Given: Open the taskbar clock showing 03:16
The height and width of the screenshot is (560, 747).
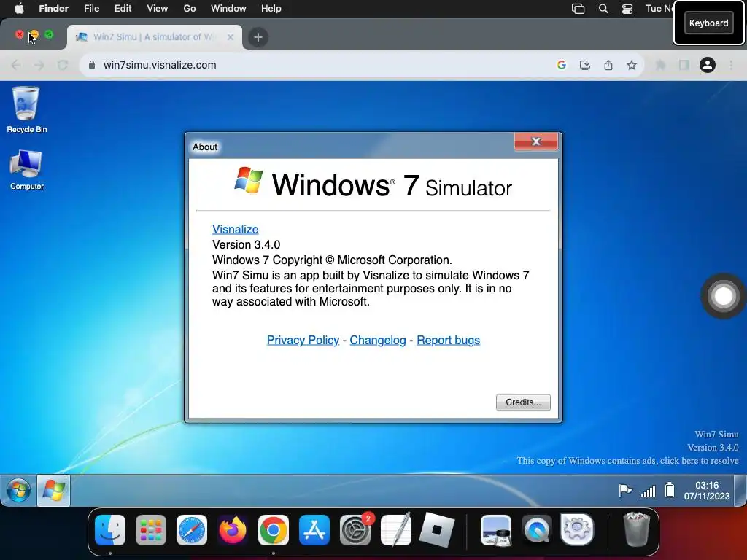Looking at the screenshot, I should pyautogui.click(x=706, y=491).
